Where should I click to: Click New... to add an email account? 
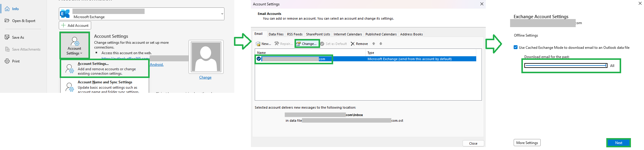click(x=263, y=44)
